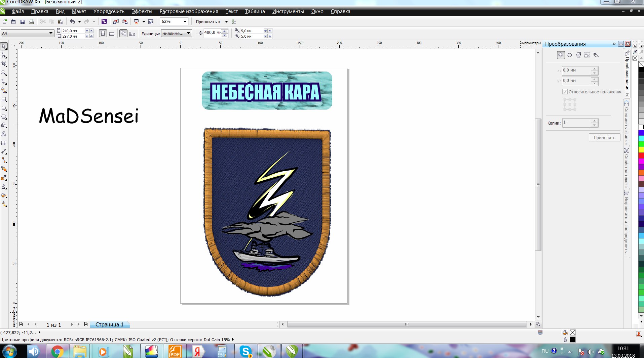The width and height of the screenshot is (644, 358).
Task: Switch to Skew transformation icon
Action: click(x=596, y=55)
